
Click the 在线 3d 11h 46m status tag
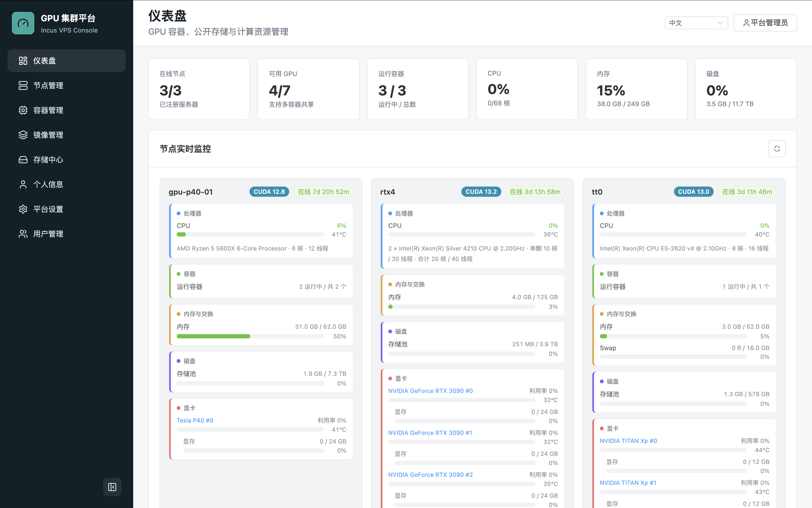tap(747, 192)
